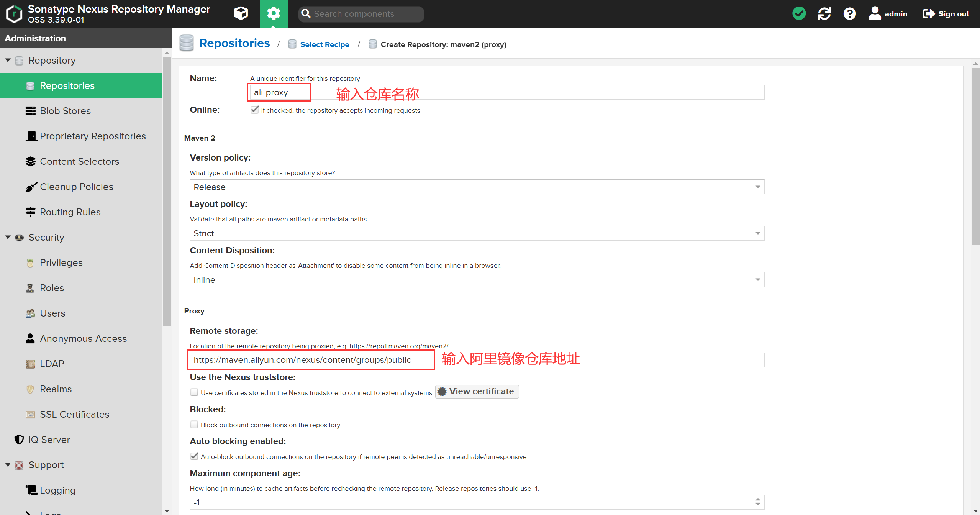
Task: Click the refresh arrows icon
Action: [824, 14]
